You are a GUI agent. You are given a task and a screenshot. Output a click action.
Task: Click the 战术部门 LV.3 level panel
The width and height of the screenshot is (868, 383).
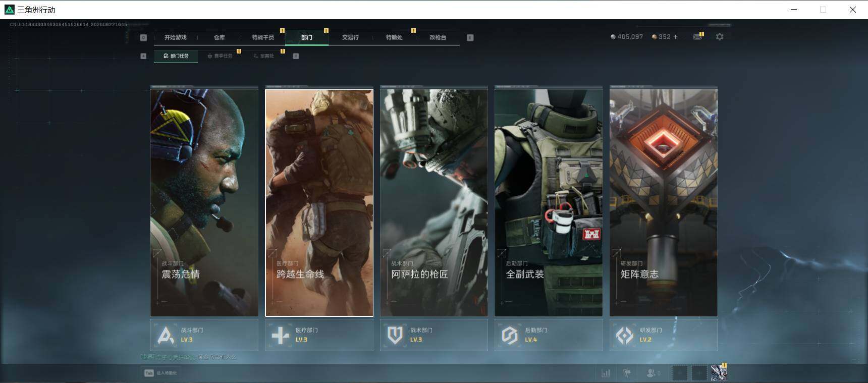(434, 335)
